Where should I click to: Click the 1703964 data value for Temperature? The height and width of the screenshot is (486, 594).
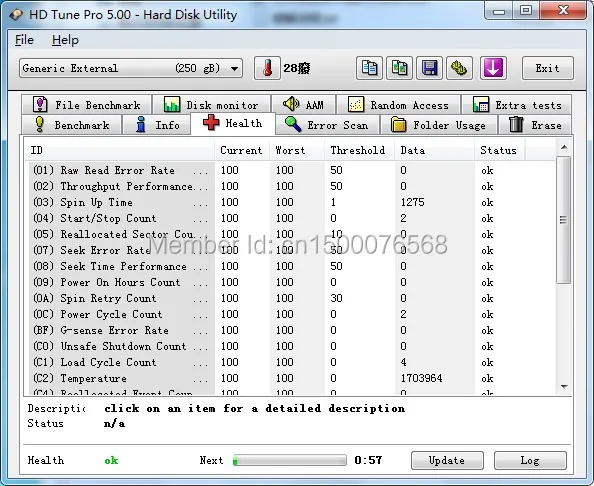click(x=422, y=378)
